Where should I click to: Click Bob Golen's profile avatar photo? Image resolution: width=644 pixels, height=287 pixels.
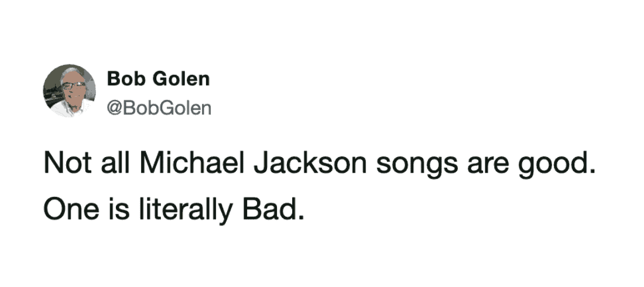point(69,90)
